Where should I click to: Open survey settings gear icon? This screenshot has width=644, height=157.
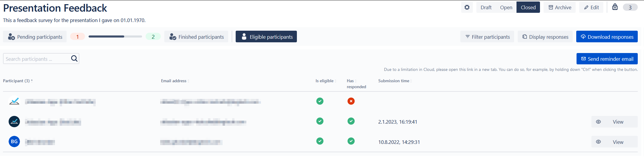(x=467, y=7)
